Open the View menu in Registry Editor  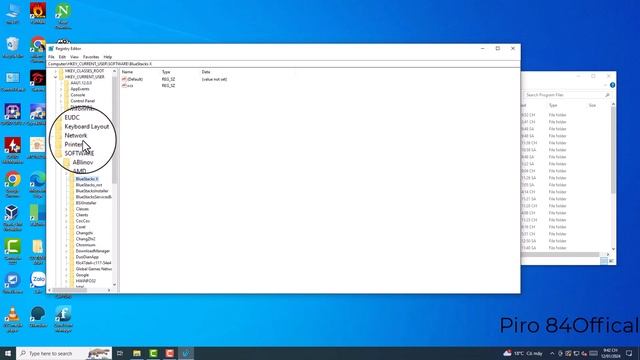tap(74, 57)
